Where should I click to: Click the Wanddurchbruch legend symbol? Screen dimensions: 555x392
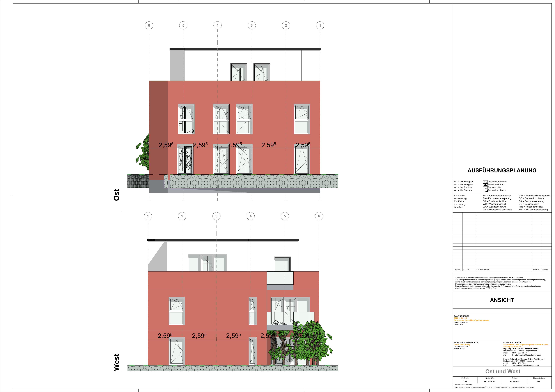[485, 185]
